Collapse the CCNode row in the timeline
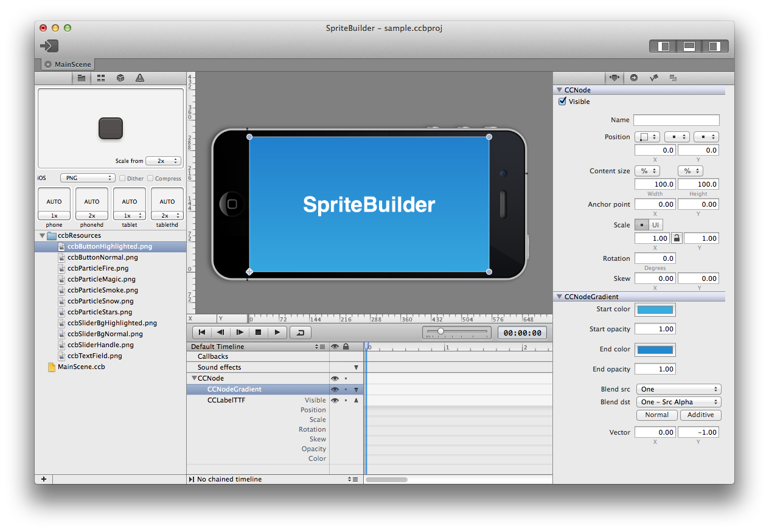Screen dimensions: 769x532 pos(194,378)
